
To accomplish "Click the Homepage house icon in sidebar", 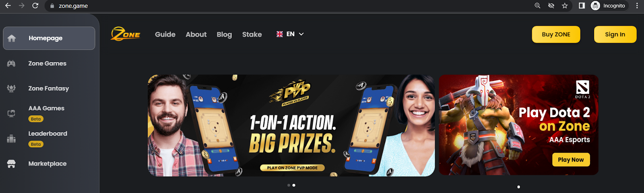I will (12, 38).
